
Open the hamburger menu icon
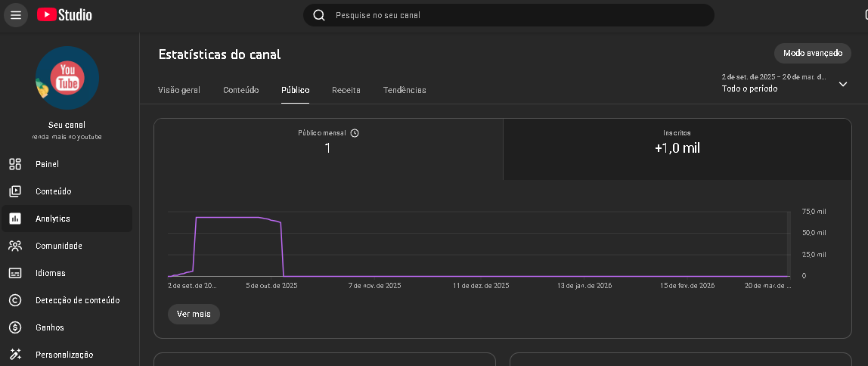pos(16,15)
